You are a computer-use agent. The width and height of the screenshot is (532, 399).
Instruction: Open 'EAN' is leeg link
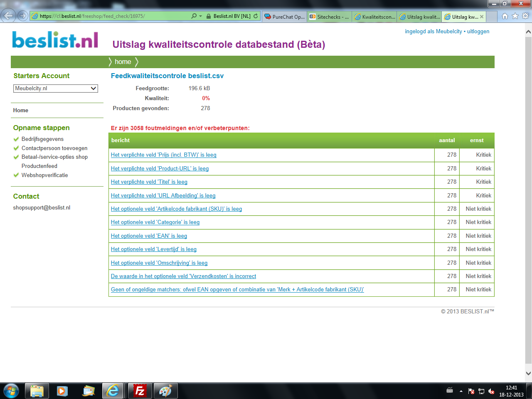point(149,236)
